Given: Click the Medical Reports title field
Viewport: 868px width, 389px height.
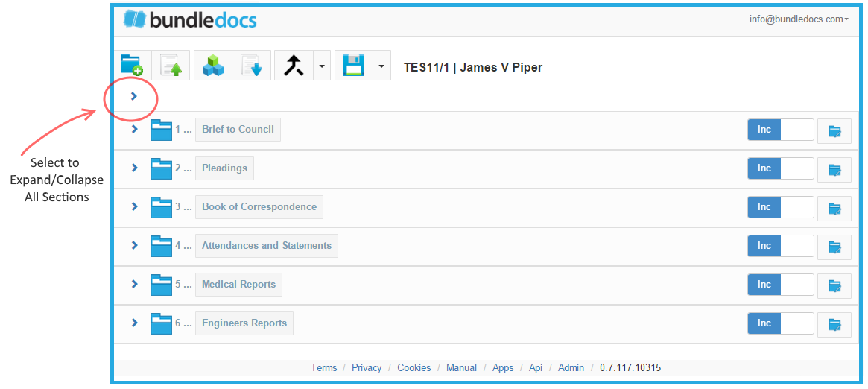Looking at the screenshot, I should pyautogui.click(x=238, y=285).
